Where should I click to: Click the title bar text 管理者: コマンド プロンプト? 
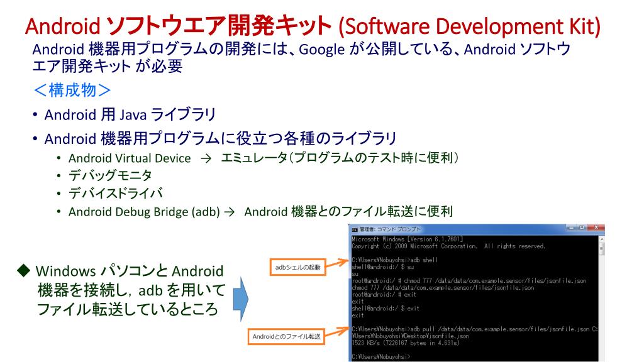click(x=391, y=229)
